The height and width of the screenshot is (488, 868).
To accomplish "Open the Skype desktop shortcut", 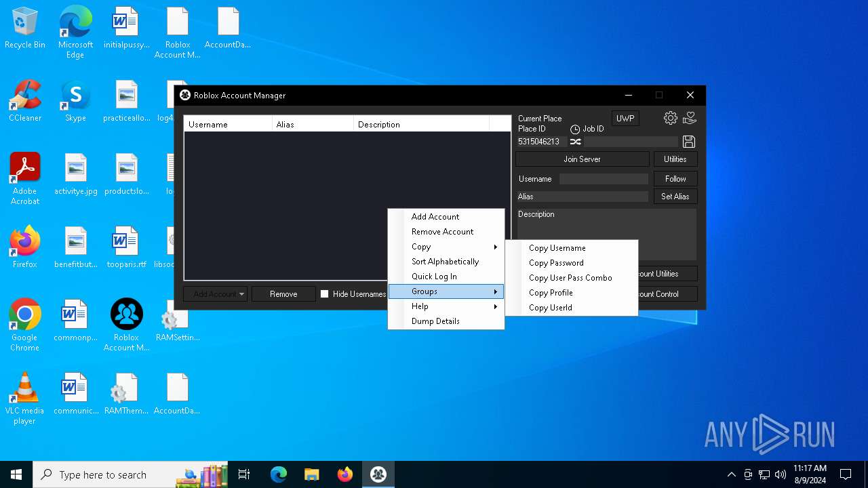I will click(75, 101).
